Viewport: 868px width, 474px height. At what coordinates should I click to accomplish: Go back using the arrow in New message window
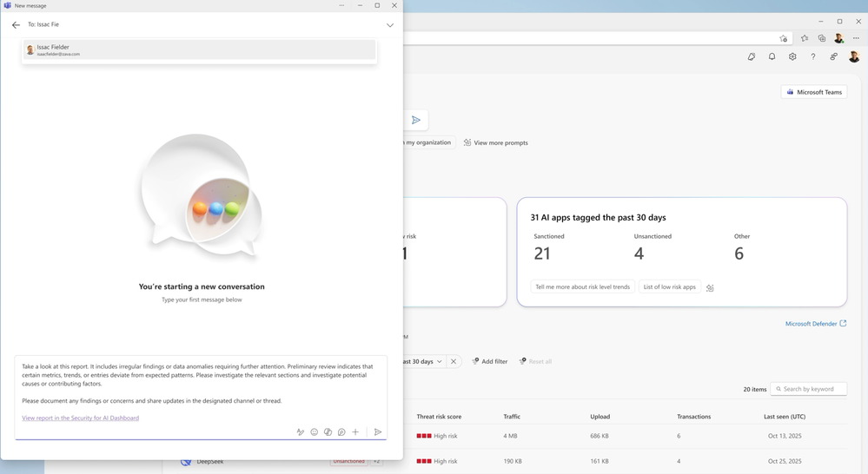16,25
